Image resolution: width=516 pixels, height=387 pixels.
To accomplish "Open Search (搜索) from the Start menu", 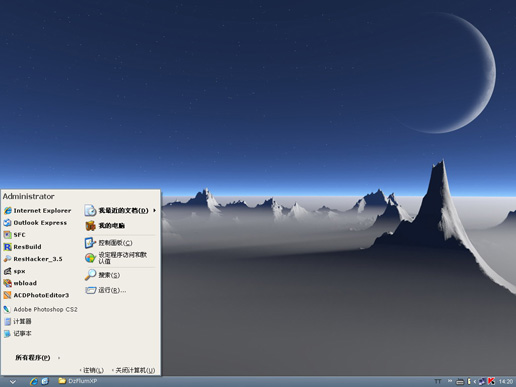I will coord(102,275).
